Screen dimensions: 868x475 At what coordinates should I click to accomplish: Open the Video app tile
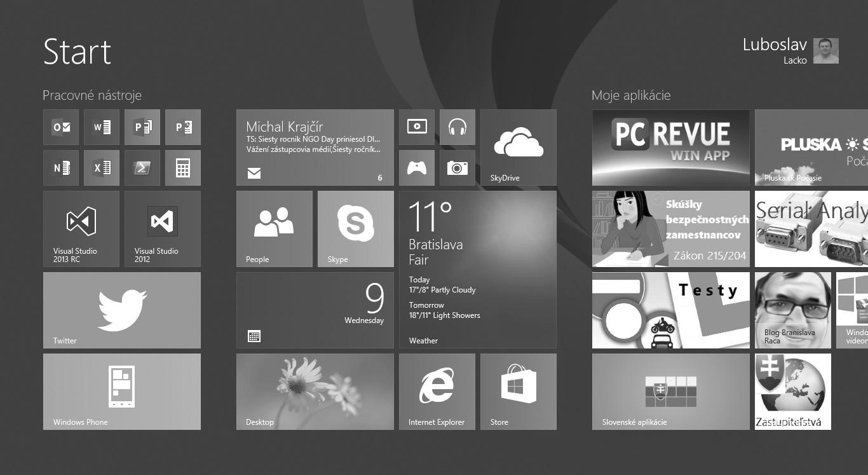pyautogui.click(x=417, y=127)
